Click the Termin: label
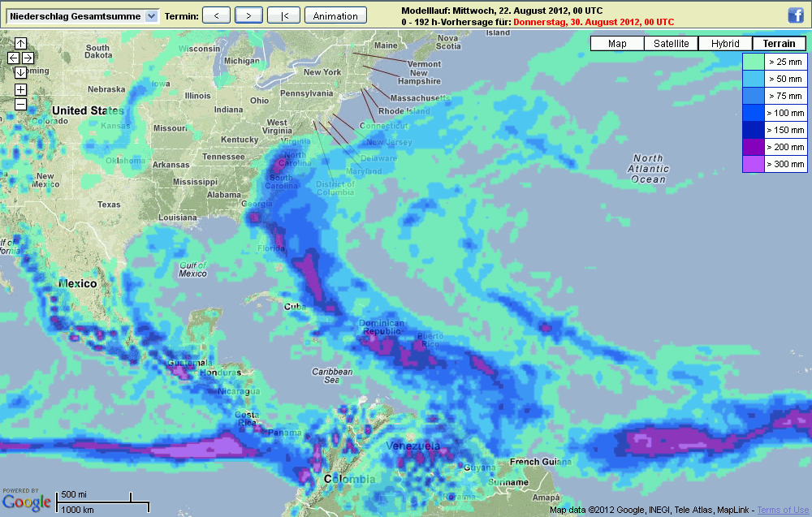Screen dimensions: 812x517 [181, 16]
